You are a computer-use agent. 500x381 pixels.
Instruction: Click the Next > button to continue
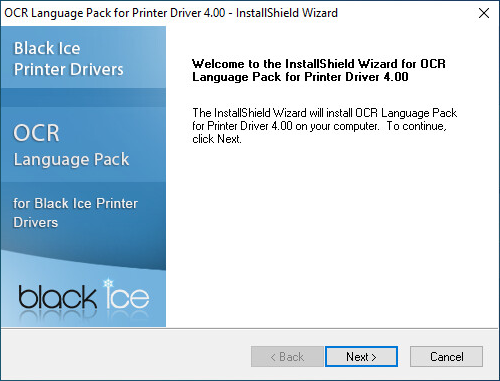pos(361,357)
